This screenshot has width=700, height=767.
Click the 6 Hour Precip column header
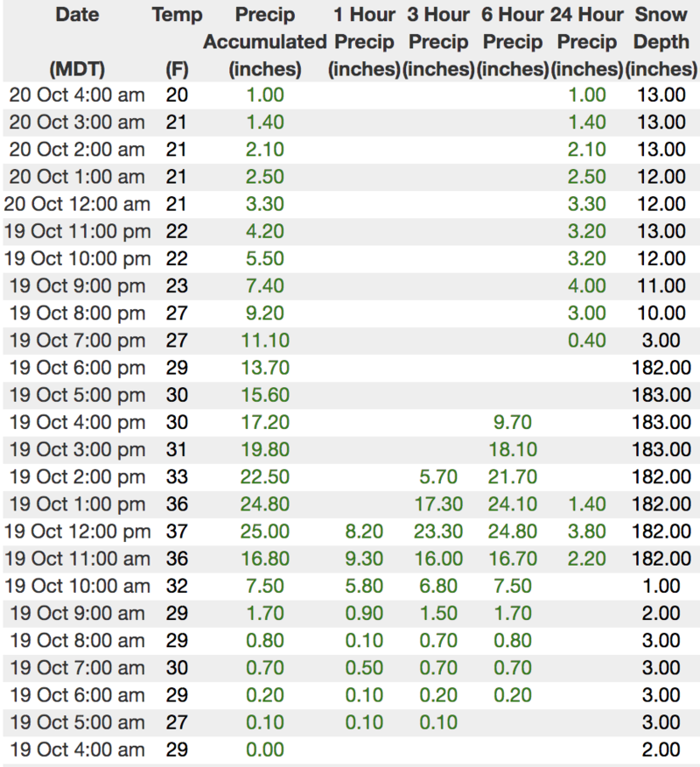[x=514, y=41]
